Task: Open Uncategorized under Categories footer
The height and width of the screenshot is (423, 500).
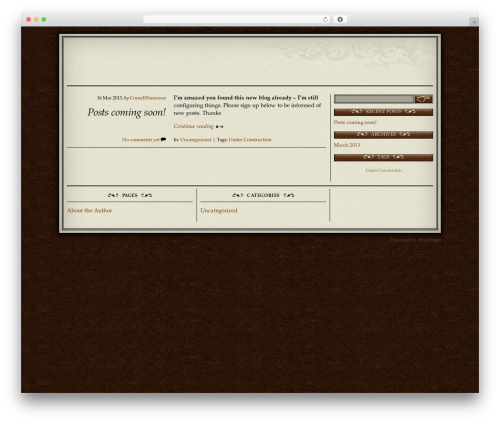Action: click(x=219, y=211)
